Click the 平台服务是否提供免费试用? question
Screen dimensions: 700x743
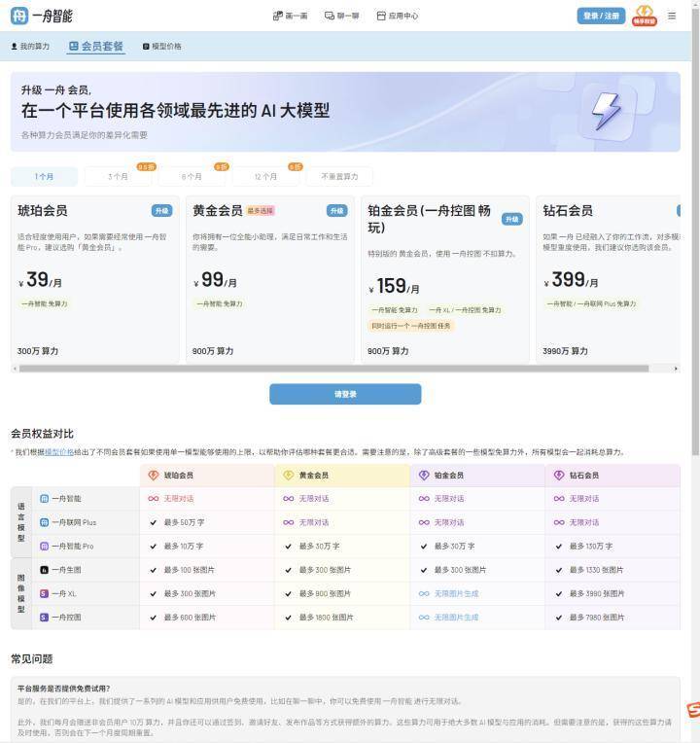(64, 688)
